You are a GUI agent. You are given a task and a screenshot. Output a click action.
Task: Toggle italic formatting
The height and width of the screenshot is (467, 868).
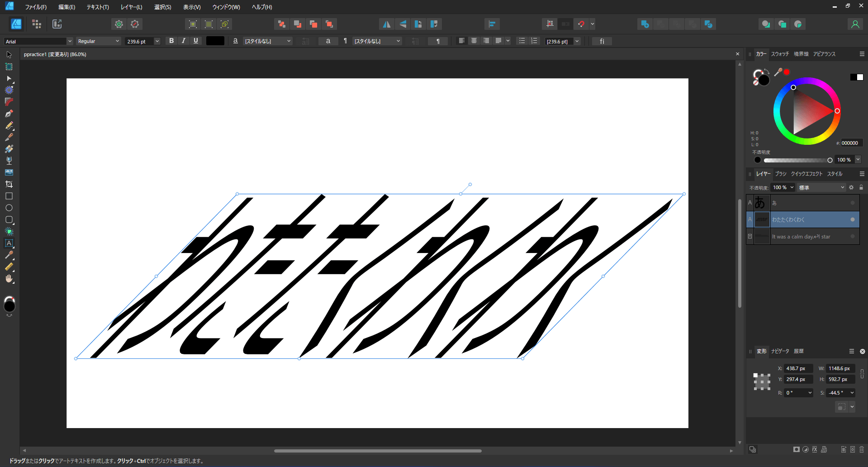pos(183,41)
